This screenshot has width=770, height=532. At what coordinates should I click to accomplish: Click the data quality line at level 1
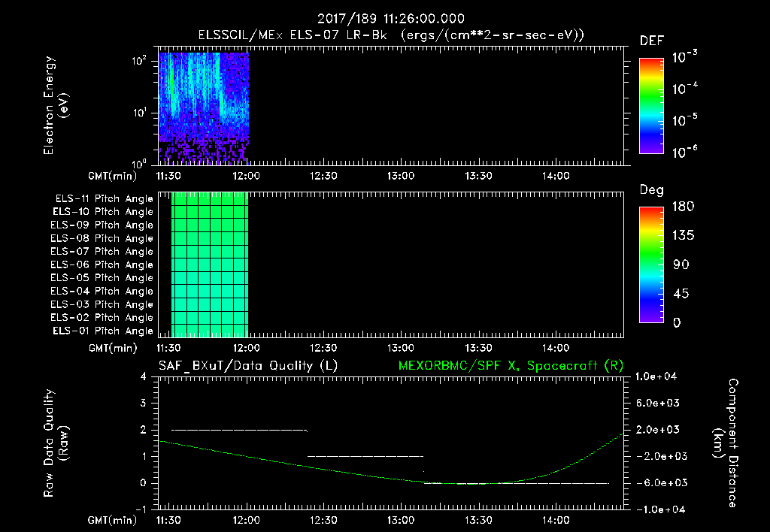pos(365,456)
